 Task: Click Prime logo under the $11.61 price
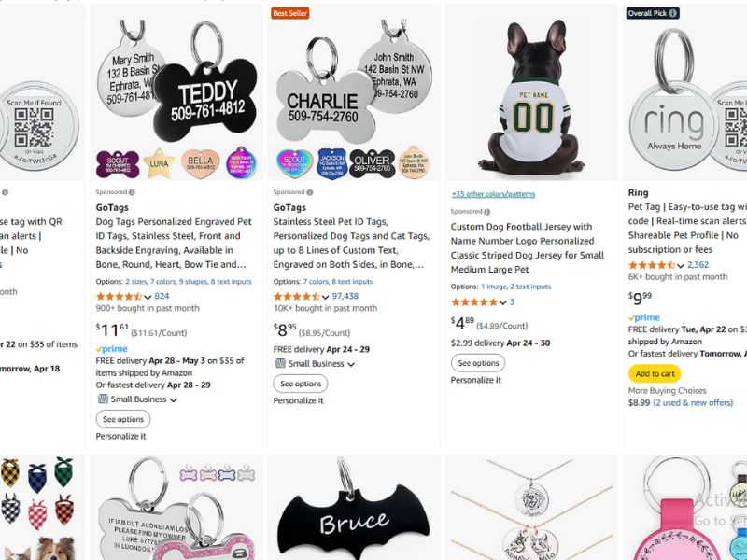112,348
